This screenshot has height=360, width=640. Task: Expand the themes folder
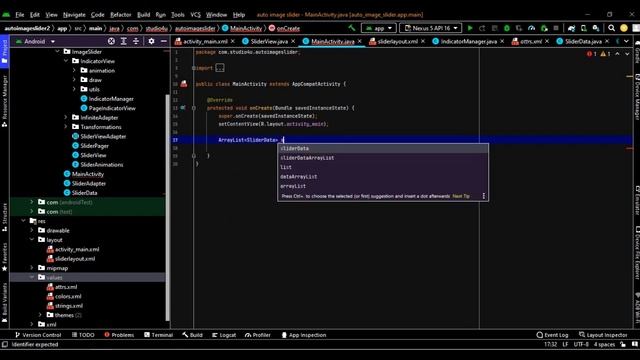(x=40, y=315)
